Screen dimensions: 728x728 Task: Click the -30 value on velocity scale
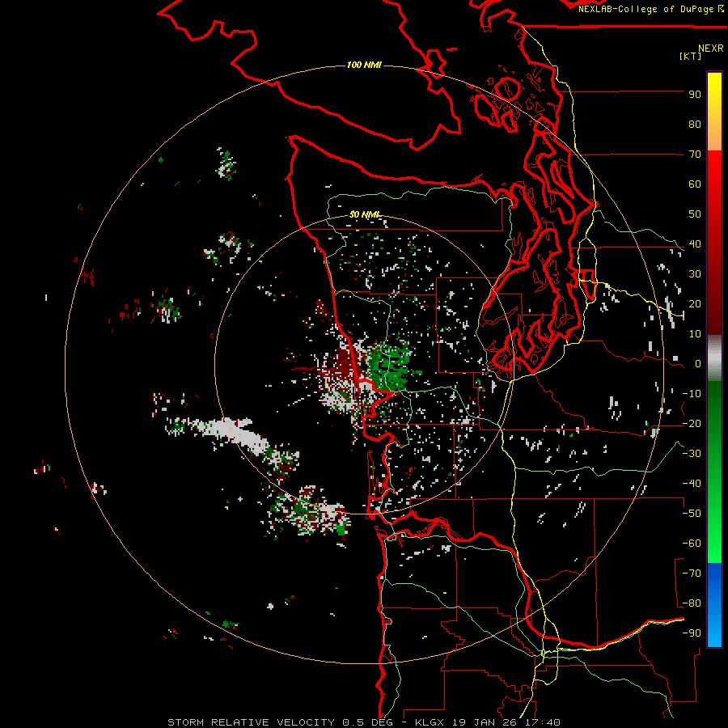tap(692, 454)
